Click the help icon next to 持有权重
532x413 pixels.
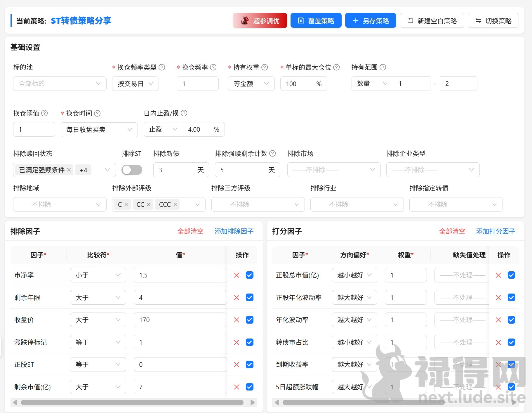[265, 67]
